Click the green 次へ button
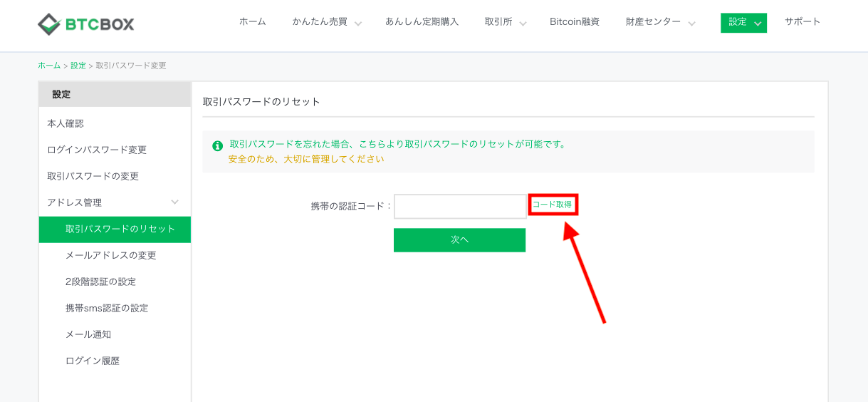Image resolution: width=868 pixels, height=402 pixels. (x=459, y=240)
